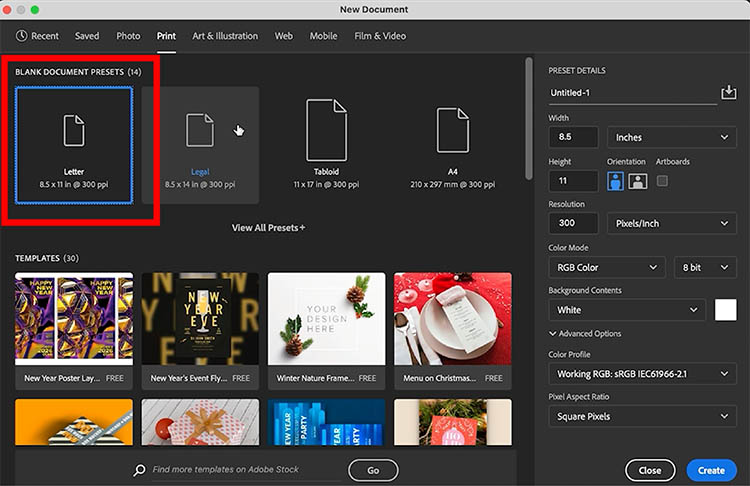Click View All Presets link
Screen dimensions: 750x486
[x=268, y=228]
